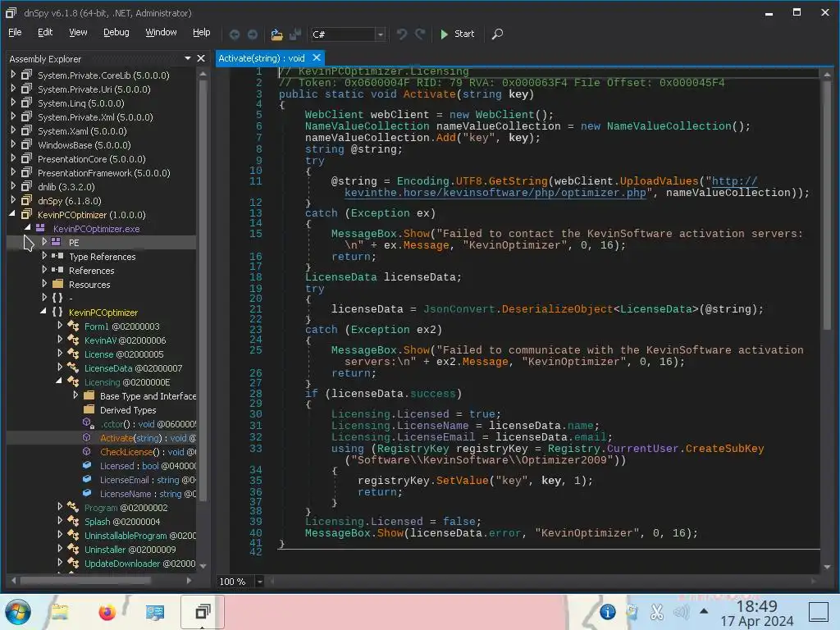Select the Activate(string) : void tab
840x630 pixels.
pyautogui.click(x=262, y=58)
